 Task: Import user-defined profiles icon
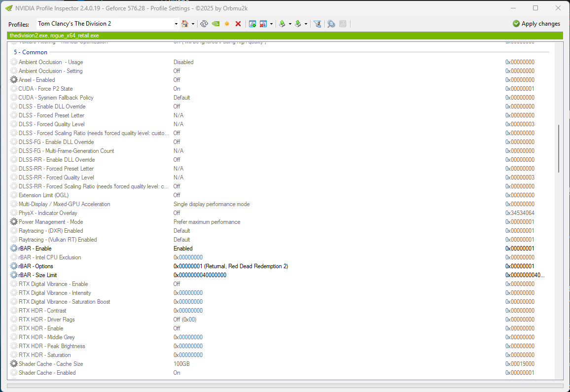click(x=298, y=24)
